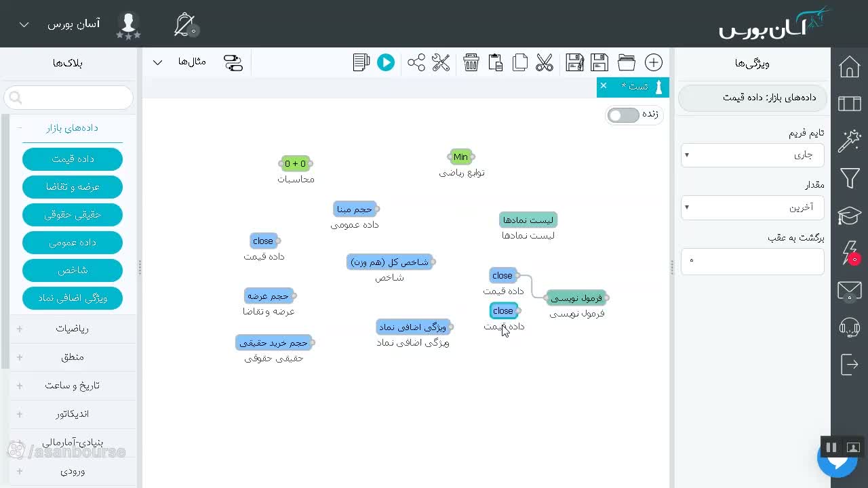
Task: Expand the اندیکاتور block category
Action: (72, 414)
